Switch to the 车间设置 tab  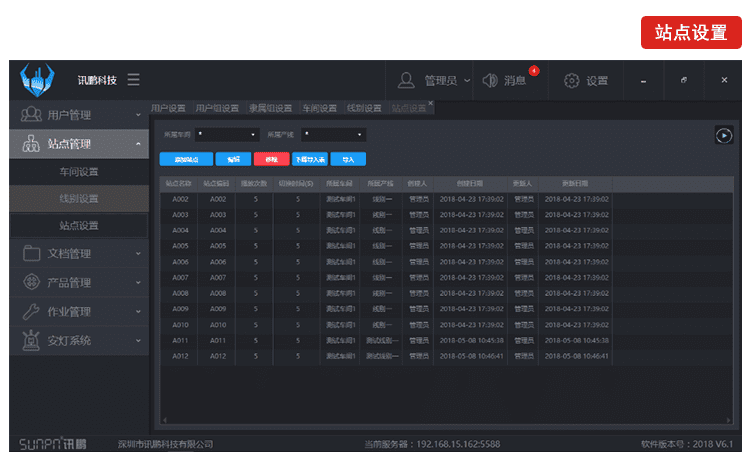pyautogui.click(x=320, y=108)
